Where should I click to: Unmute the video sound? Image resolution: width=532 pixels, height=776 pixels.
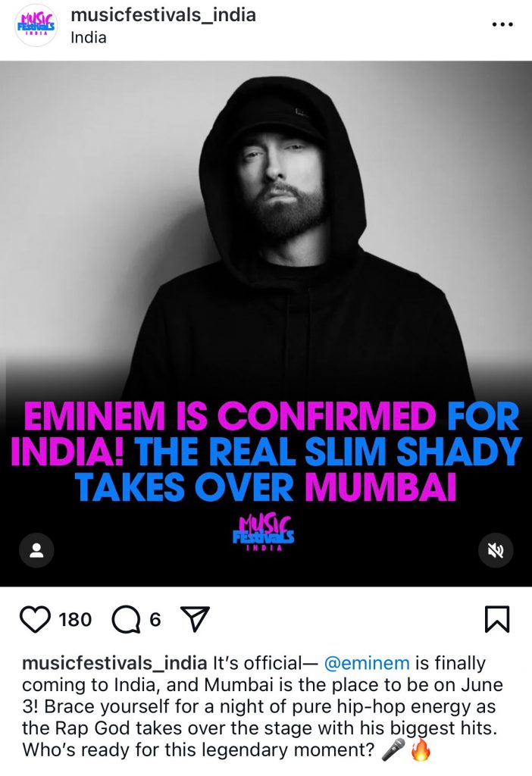tap(496, 550)
